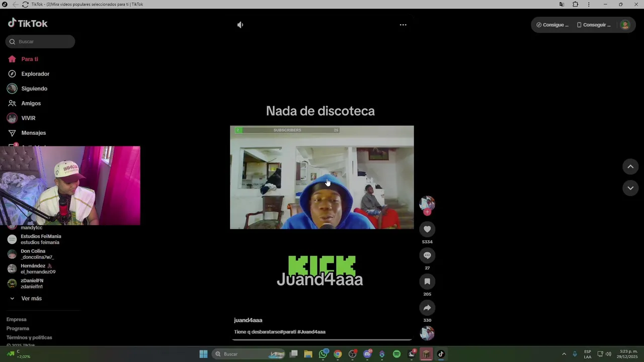Click the browser back arrow
644x362 pixels.
pos(16,5)
